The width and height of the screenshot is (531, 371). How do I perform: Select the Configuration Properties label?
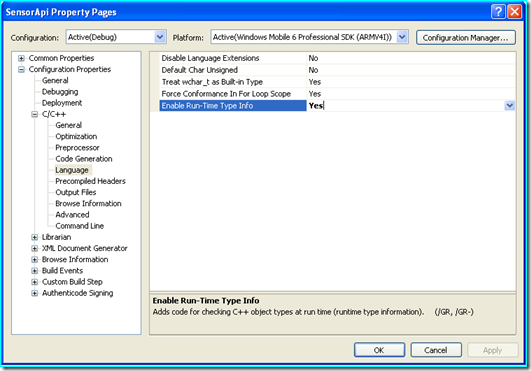(70, 69)
